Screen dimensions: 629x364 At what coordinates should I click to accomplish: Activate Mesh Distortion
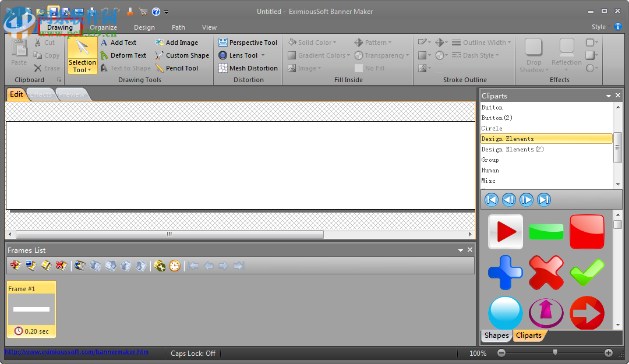pyautogui.click(x=248, y=68)
